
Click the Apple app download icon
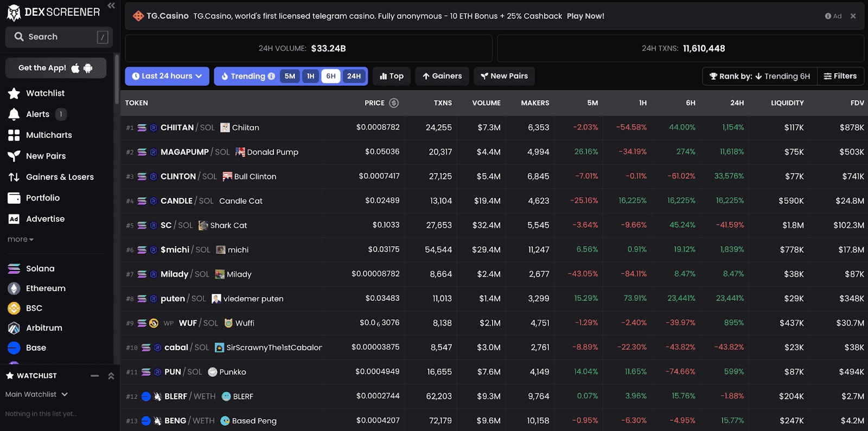tap(75, 68)
